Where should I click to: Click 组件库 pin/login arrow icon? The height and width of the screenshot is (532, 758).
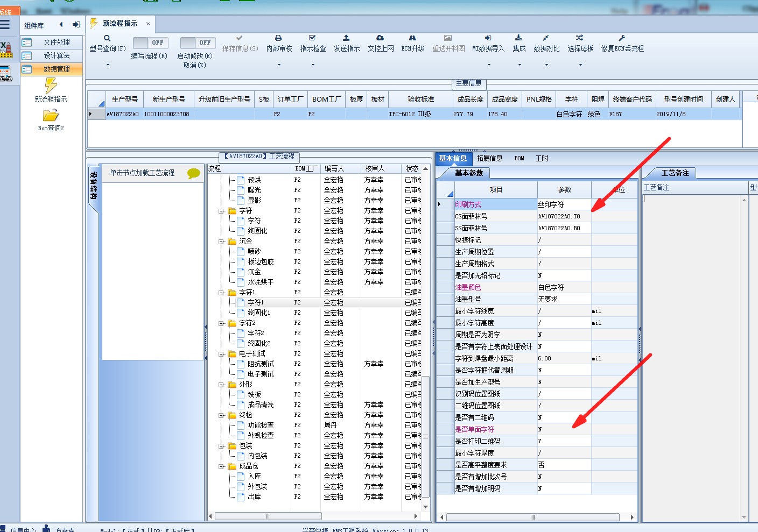(x=76, y=25)
